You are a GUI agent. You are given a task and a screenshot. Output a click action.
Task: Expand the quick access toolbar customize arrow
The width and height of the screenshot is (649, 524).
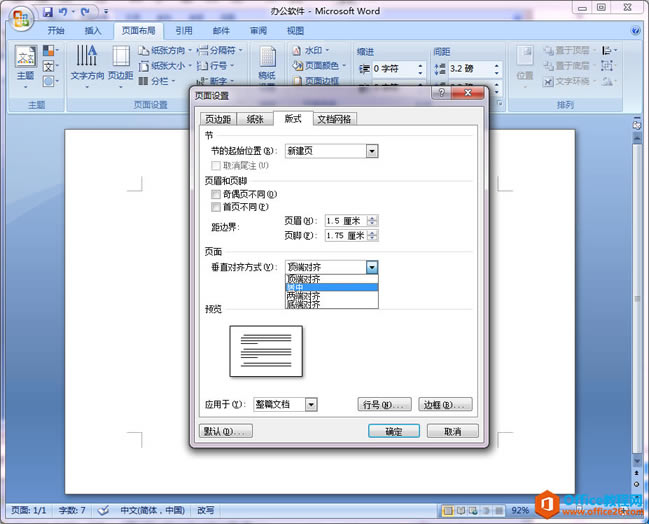pos(106,12)
